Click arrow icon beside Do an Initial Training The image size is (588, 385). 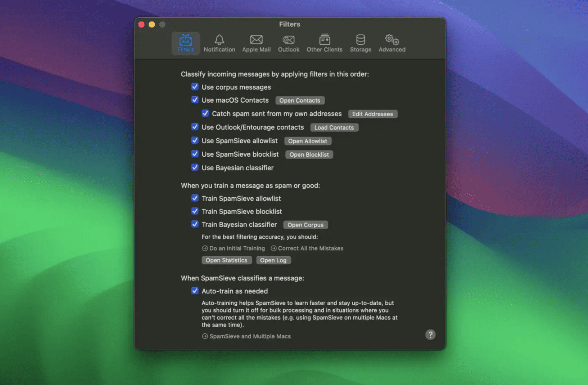tap(205, 248)
